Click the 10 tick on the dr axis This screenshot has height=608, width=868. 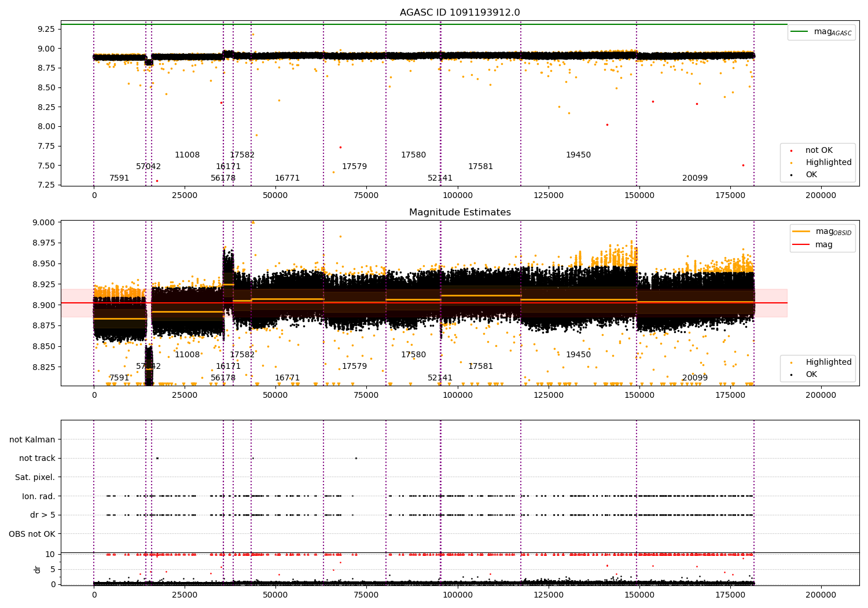tap(50, 554)
